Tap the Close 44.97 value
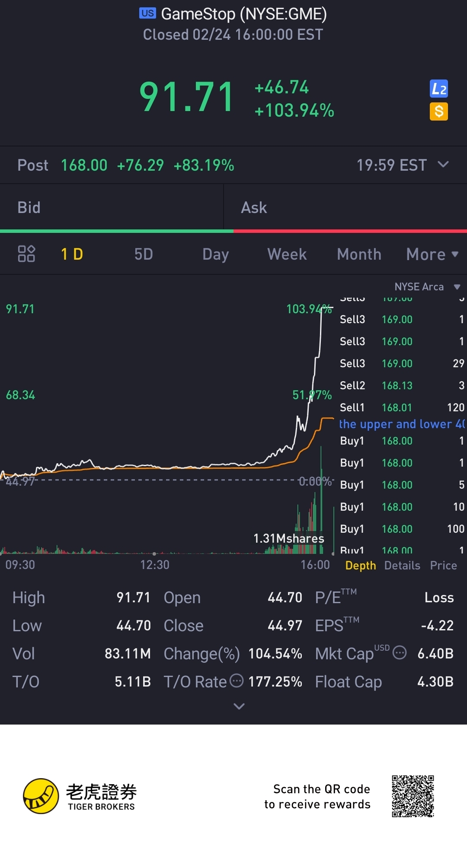The image size is (467, 868). coord(285,626)
